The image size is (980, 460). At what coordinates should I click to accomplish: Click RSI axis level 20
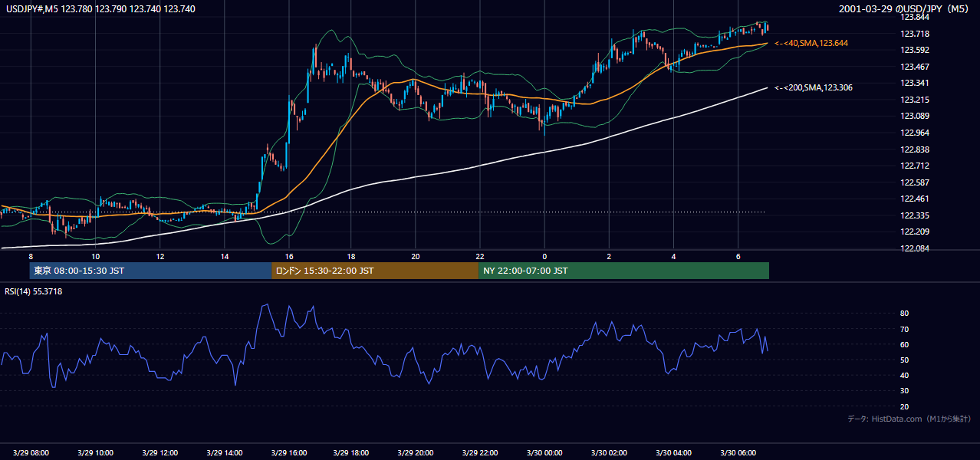click(905, 406)
